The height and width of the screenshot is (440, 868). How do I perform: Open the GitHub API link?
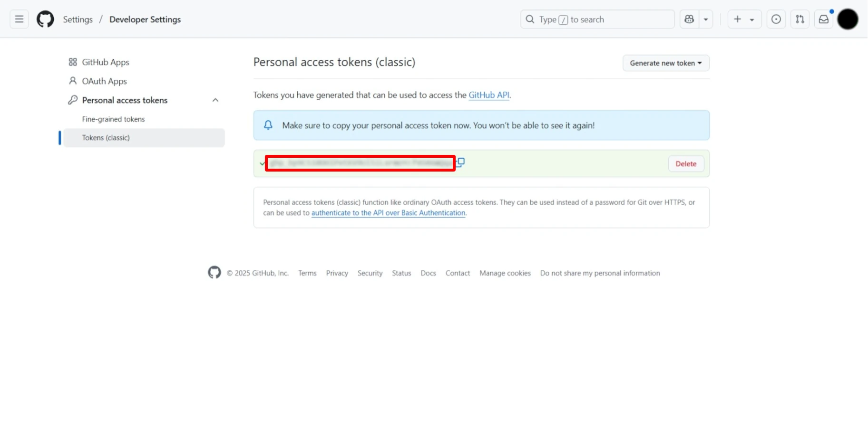click(488, 95)
